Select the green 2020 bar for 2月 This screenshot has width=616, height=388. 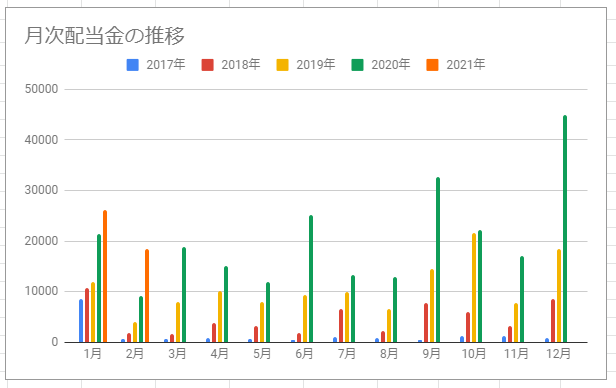click(141, 319)
